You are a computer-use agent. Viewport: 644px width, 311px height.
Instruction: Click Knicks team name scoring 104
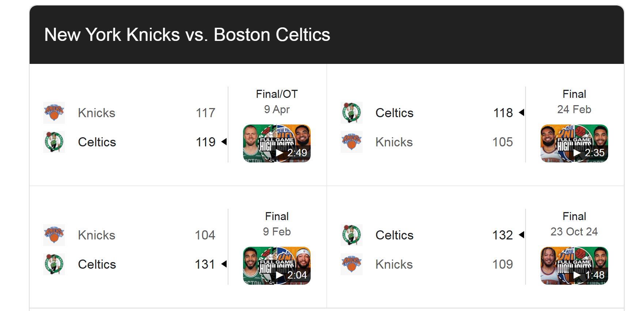[96, 235]
